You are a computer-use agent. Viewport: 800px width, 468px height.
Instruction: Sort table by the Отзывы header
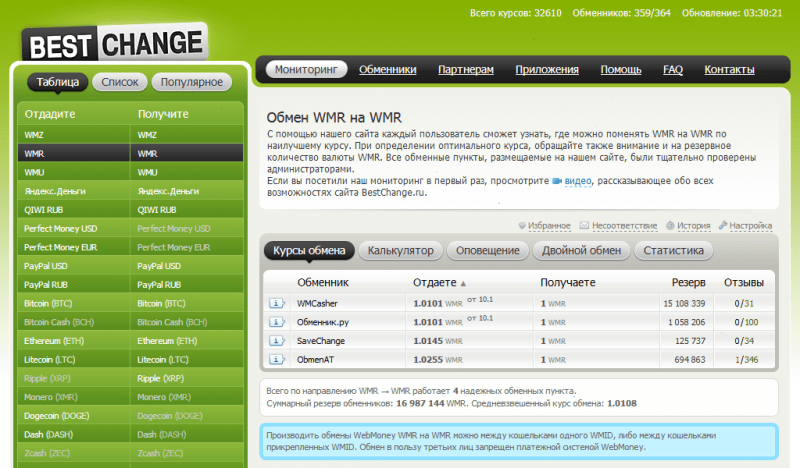pyautogui.click(x=744, y=282)
